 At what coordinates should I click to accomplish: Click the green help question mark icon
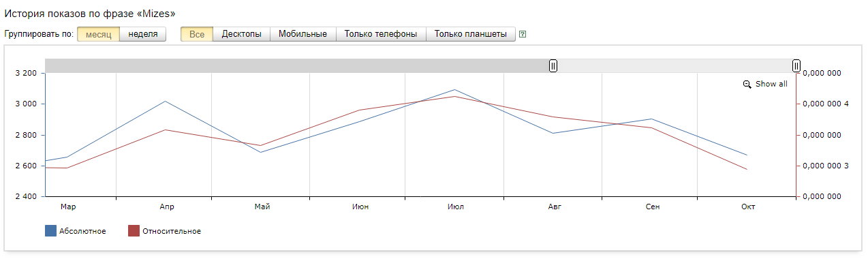click(x=523, y=34)
